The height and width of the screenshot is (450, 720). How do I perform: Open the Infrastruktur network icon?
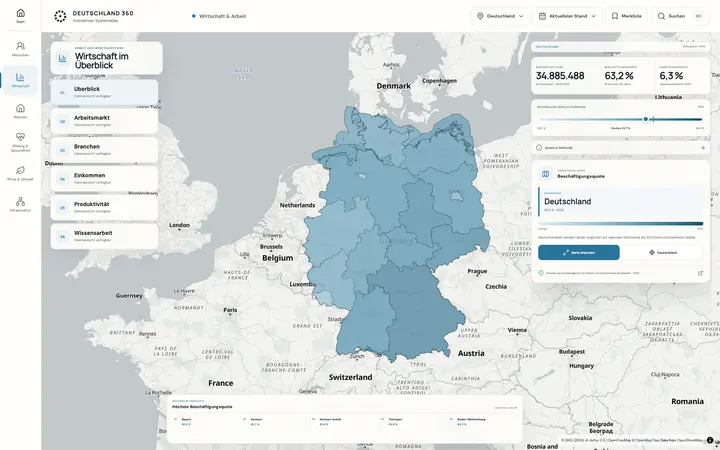[20, 202]
